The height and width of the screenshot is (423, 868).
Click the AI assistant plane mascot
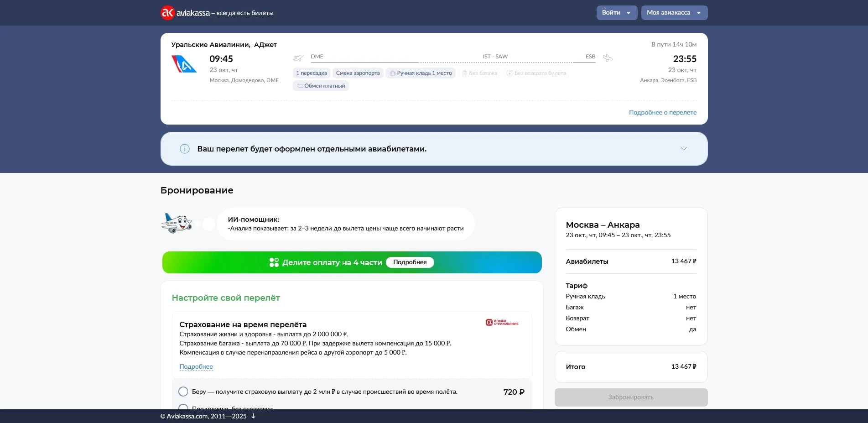[177, 223]
